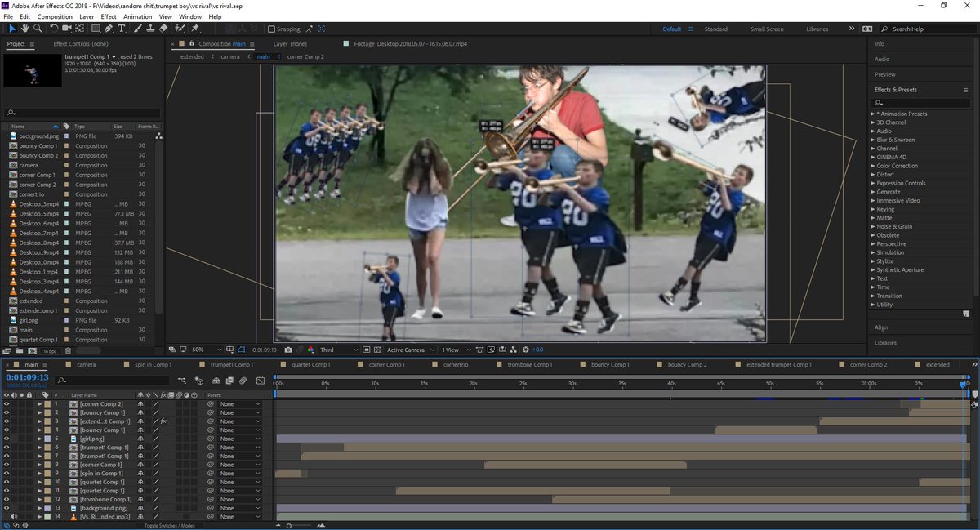
Task: Select the Pan Behind anchor point tool
Action: (x=79, y=29)
